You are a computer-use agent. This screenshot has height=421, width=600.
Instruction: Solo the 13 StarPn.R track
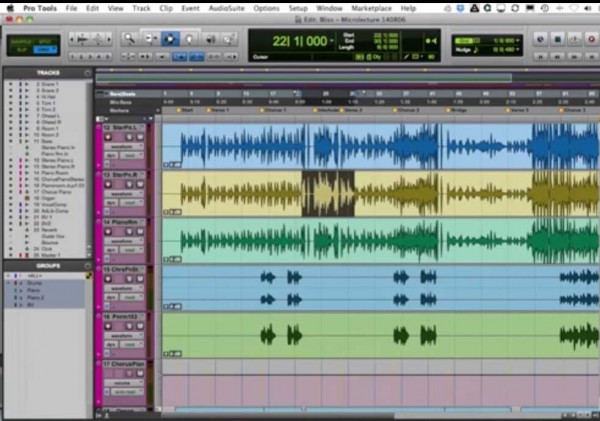129,184
